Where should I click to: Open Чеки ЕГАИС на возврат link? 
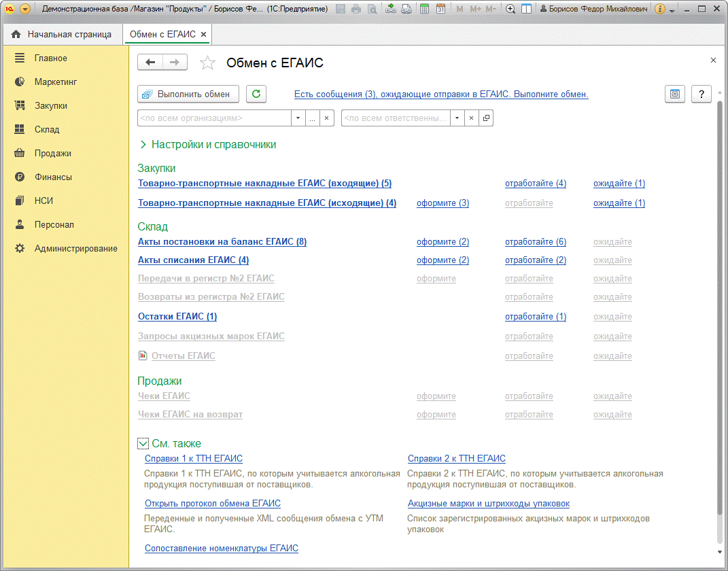[x=190, y=414]
